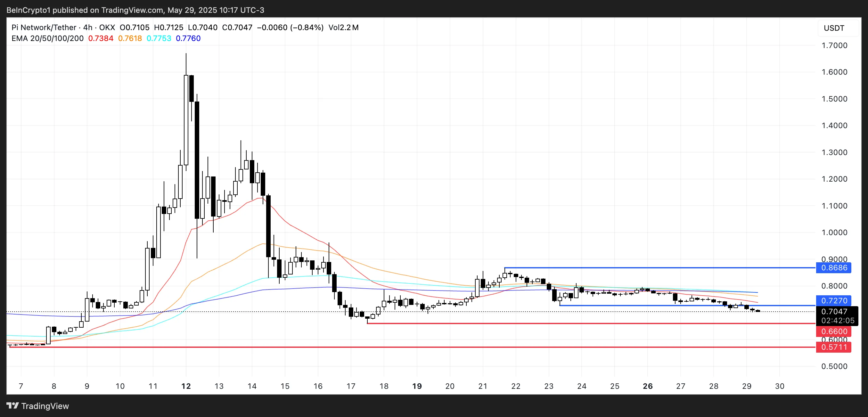This screenshot has height=417, width=868.
Task: Click the 0.7270 blue price label
Action: [x=834, y=300]
